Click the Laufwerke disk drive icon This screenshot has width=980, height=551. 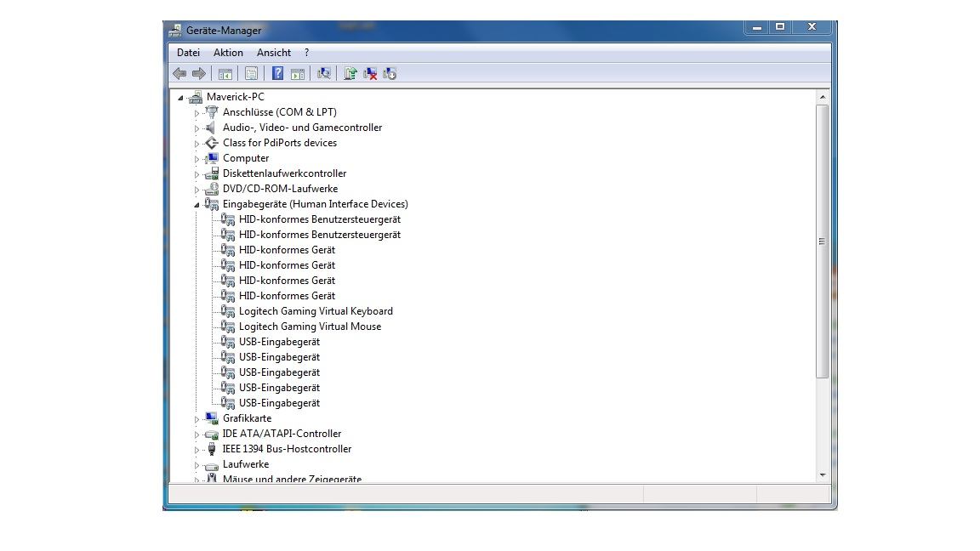(212, 465)
